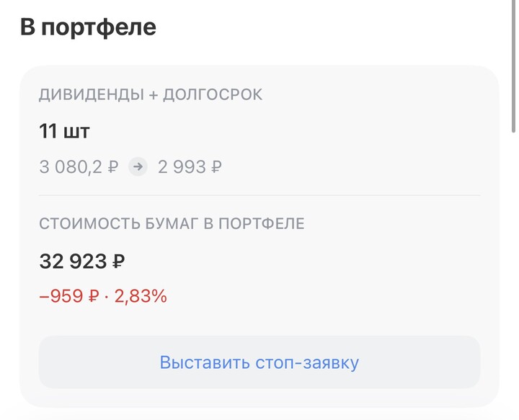Viewport: 519px width, 420px height.
Task: Open the ДИВИДЕНДЫ + ДОЛГОСРОК portfolio label
Action: point(151,94)
